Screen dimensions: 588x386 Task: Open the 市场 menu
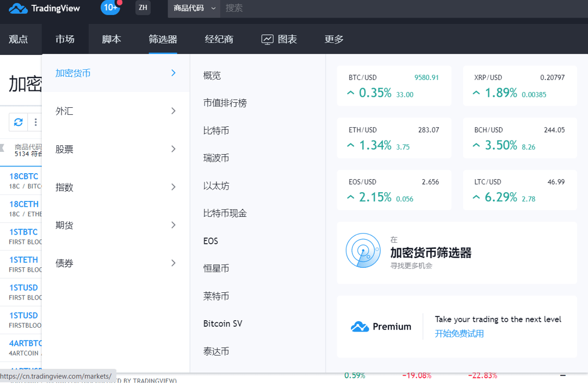click(65, 39)
